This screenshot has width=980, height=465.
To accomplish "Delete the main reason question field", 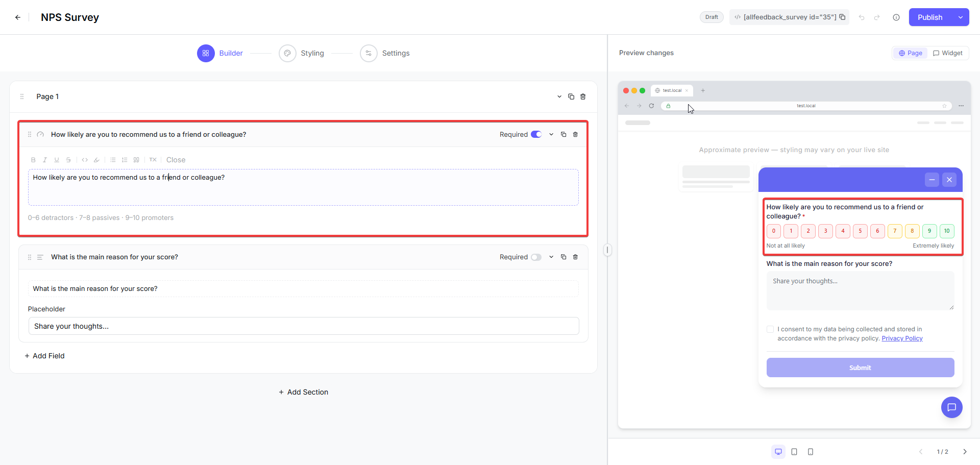I will 575,257.
